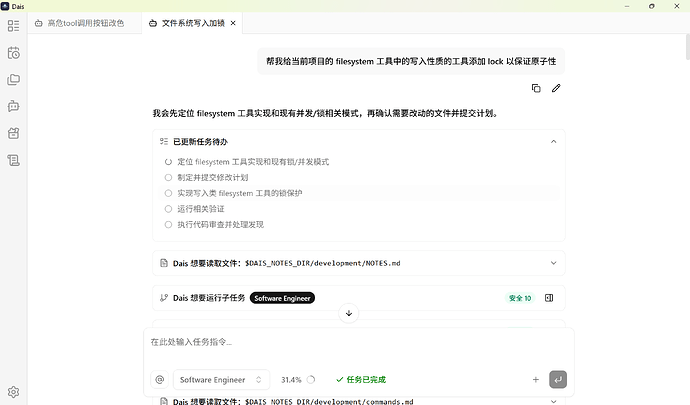
Task: Click the 31.4% context usage value
Action: point(291,379)
